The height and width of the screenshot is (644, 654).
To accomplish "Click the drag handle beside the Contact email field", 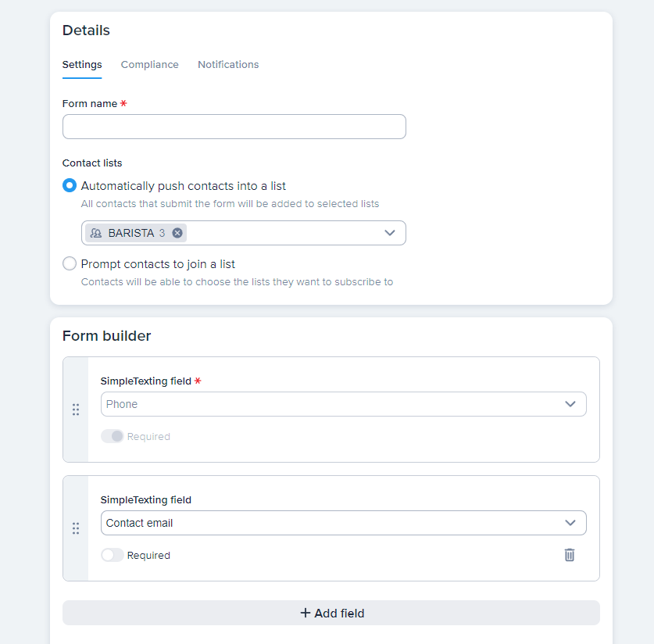I will tap(76, 528).
